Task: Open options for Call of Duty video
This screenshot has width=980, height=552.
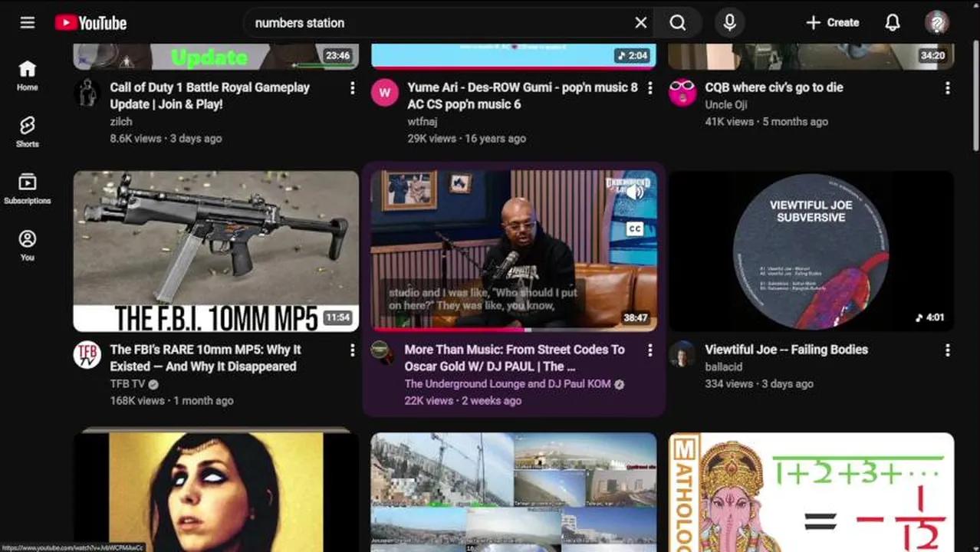Action: (x=353, y=88)
